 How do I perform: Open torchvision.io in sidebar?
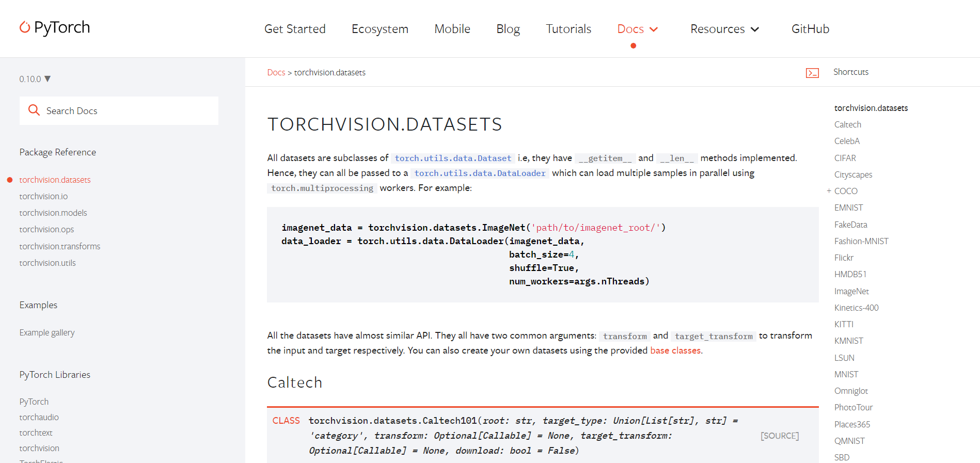43,196
